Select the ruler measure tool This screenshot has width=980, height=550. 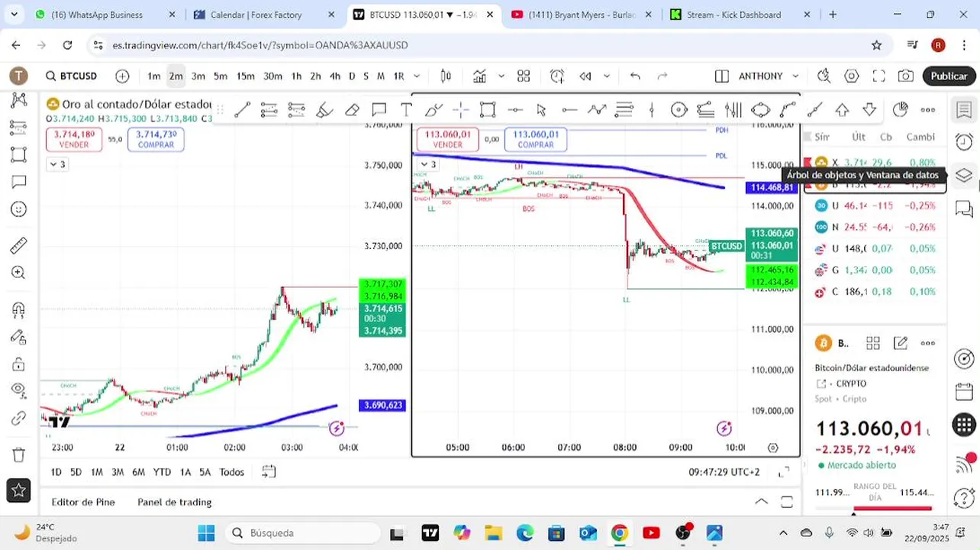point(19,245)
